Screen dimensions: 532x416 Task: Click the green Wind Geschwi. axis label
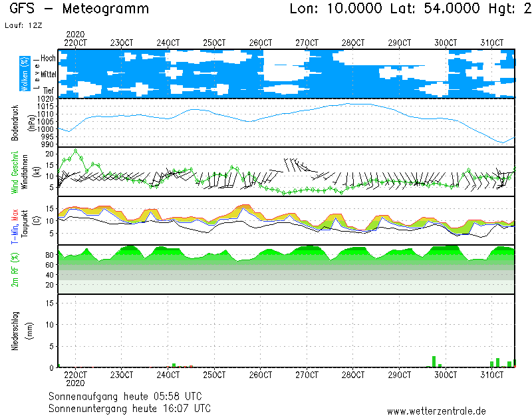coord(15,172)
